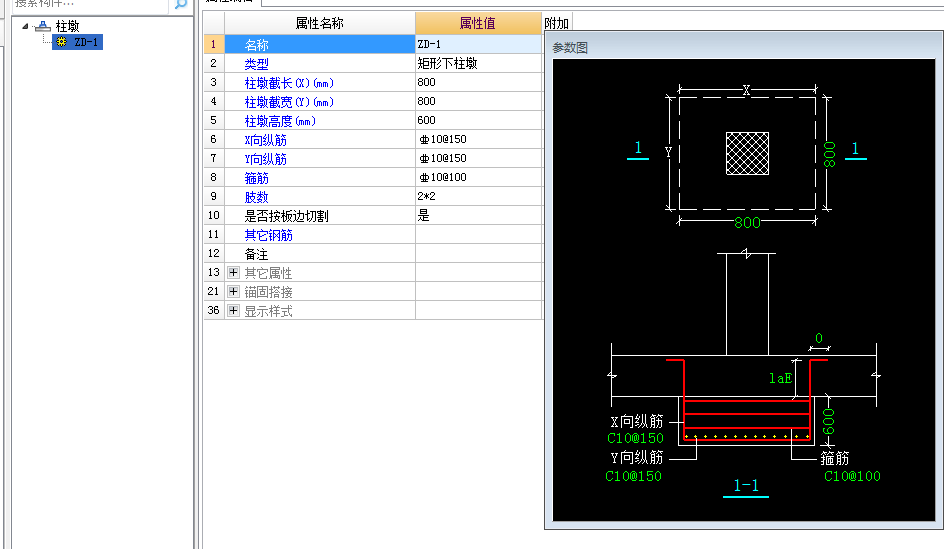Viewport: 944px width, 549px height.
Task: Click the laE anchorage label in diagram
Action: pyautogui.click(x=780, y=378)
